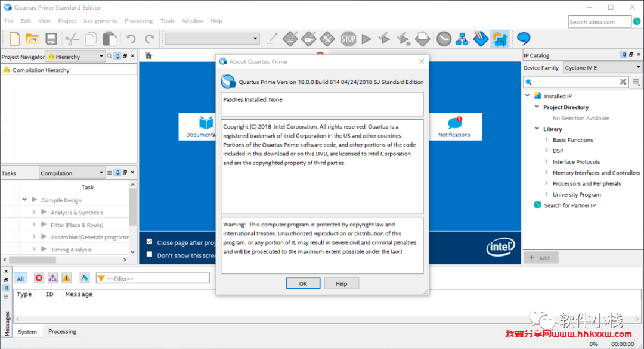
Task: Open the hierarchy network viewer icon
Action: 462,39
